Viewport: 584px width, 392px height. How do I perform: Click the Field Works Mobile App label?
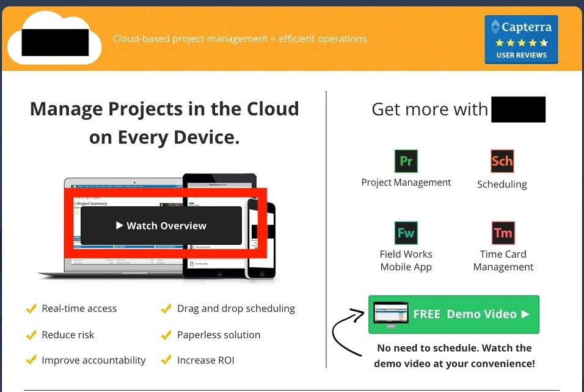click(x=406, y=261)
